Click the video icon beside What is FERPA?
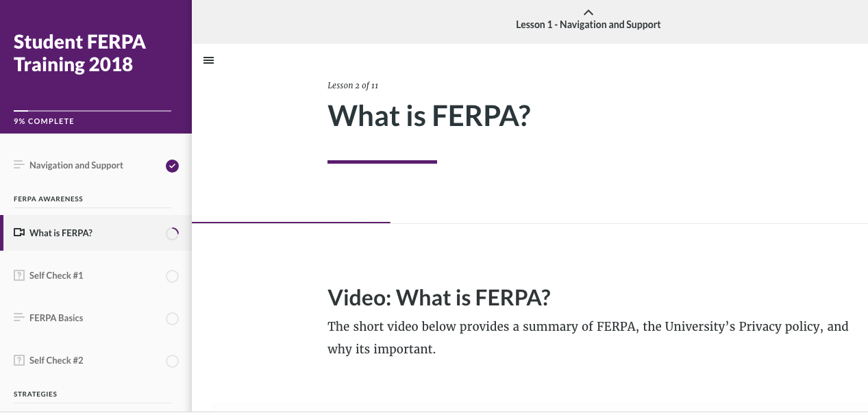 click(19, 233)
